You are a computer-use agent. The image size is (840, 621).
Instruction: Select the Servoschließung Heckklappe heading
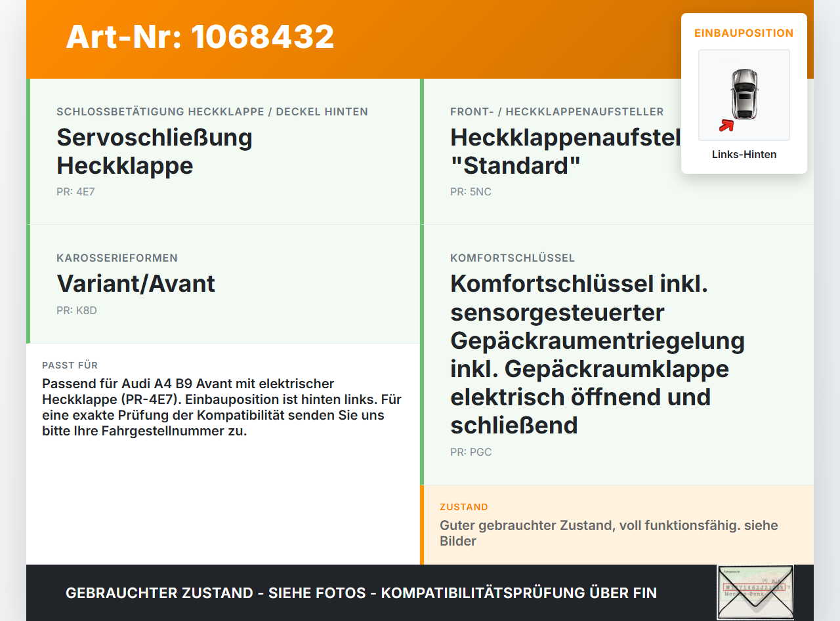click(x=155, y=151)
